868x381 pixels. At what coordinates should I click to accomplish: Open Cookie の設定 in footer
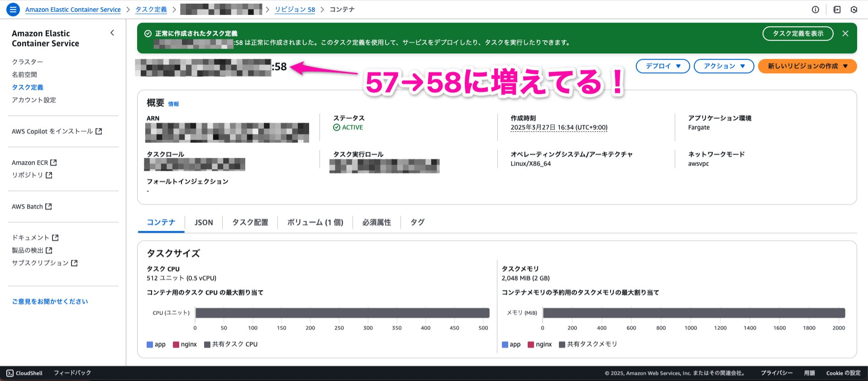tap(843, 373)
